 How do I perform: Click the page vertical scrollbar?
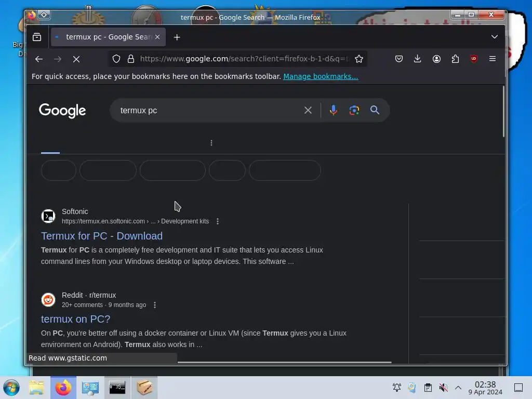503,112
